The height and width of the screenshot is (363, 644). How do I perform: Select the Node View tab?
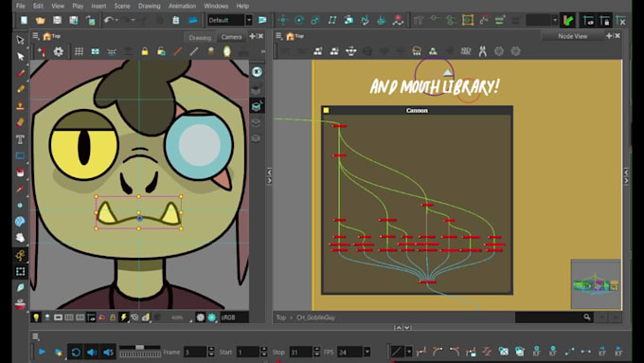point(572,36)
